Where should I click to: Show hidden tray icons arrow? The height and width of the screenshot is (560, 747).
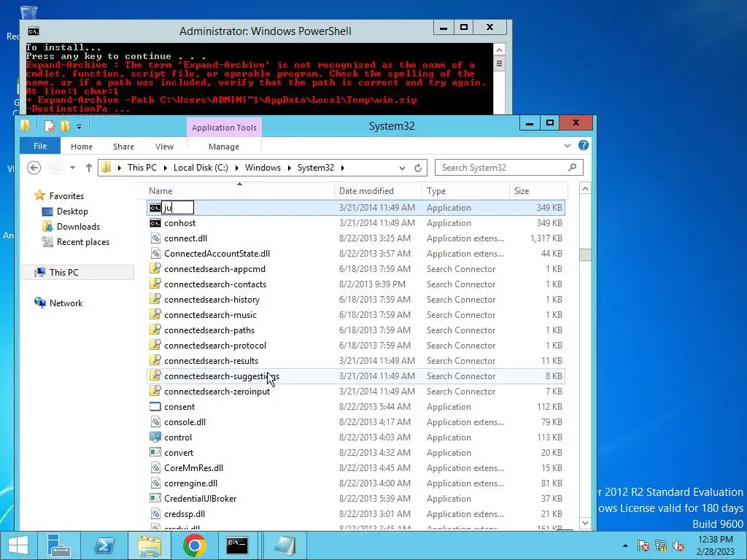click(625, 545)
